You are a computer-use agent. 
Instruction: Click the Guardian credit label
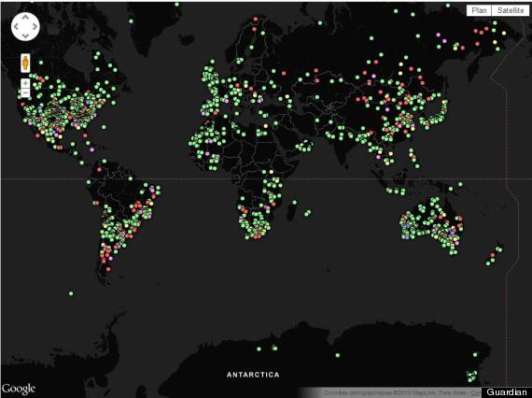(x=507, y=392)
